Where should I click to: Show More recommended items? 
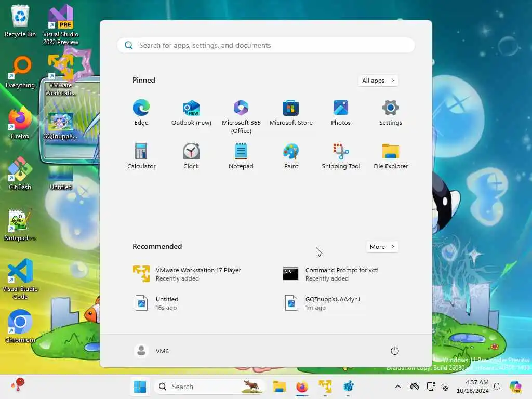click(x=382, y=247)
